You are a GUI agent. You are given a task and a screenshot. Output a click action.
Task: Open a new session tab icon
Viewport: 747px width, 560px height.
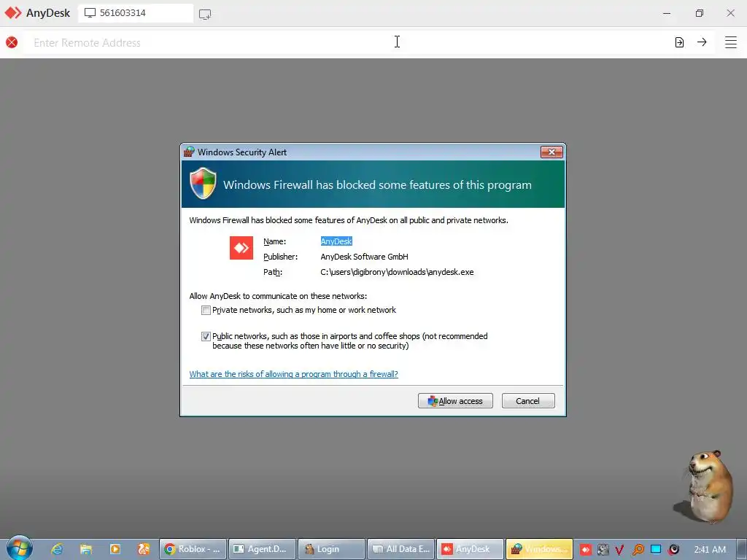205,15
